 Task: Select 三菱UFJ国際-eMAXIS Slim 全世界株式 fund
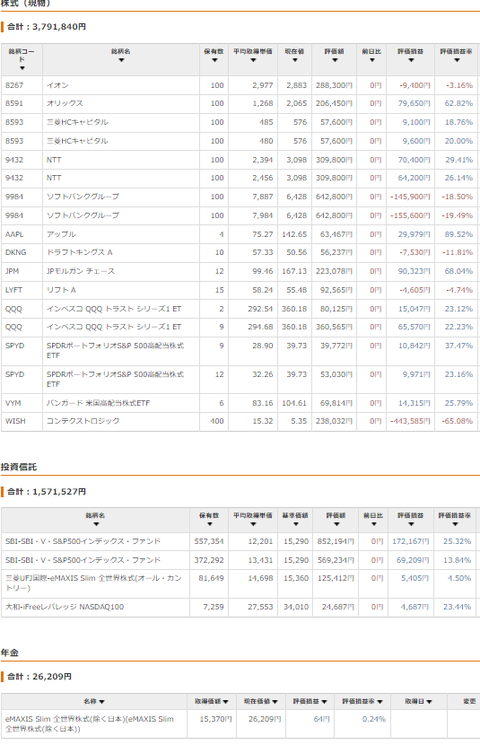pyautogui.click(x=94, y=583)
